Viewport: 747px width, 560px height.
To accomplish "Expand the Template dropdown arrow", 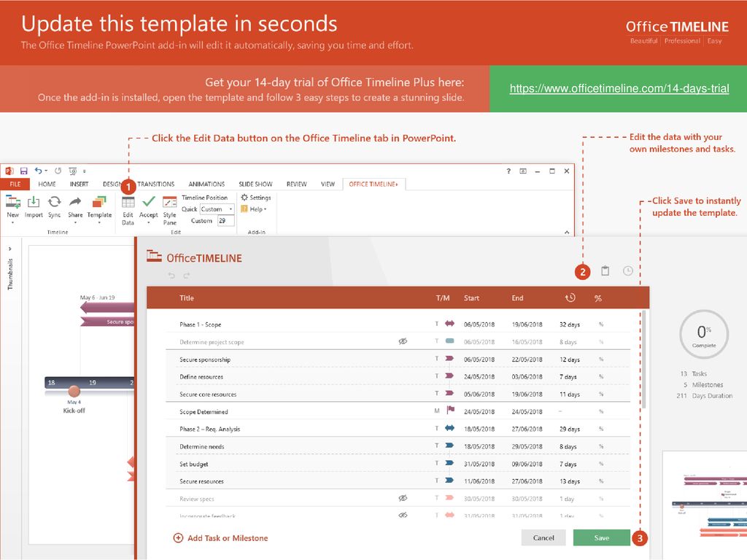I will [99, 222].
